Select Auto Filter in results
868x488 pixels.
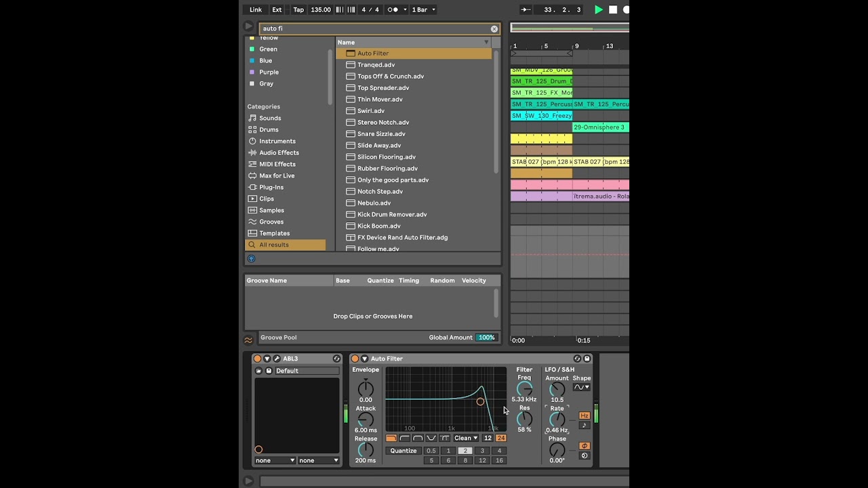414,53
